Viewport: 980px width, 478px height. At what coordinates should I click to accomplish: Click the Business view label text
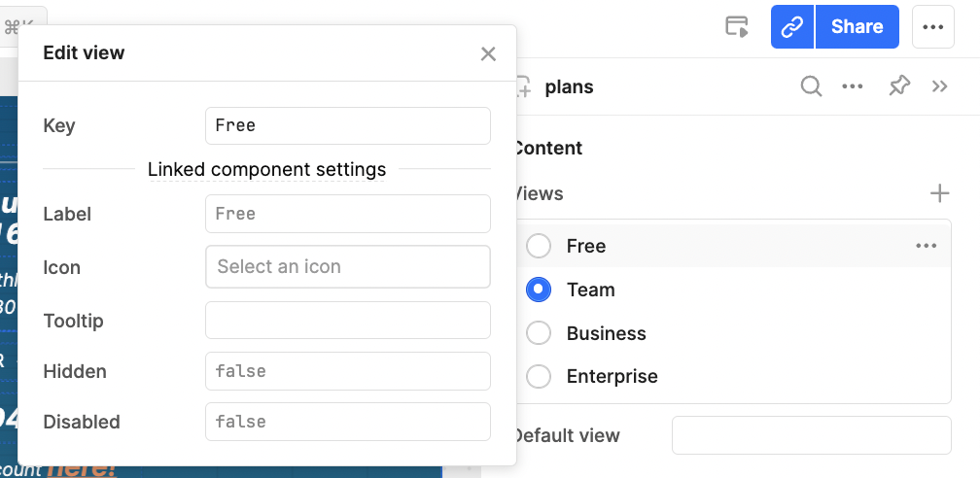point(607,333)
